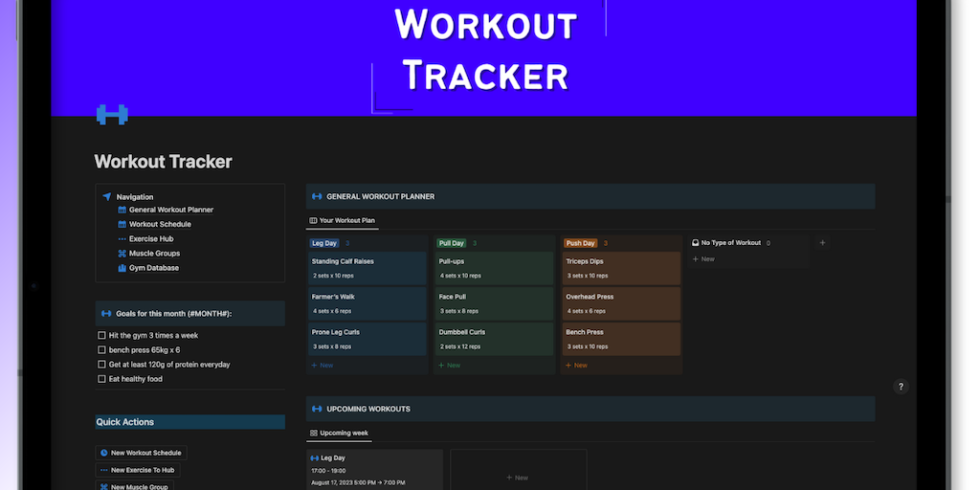980x490 pixels.
Task: Check 'Get at least 120g of protein everyday'
Action: pyautogui.click(x=101, y=365)
